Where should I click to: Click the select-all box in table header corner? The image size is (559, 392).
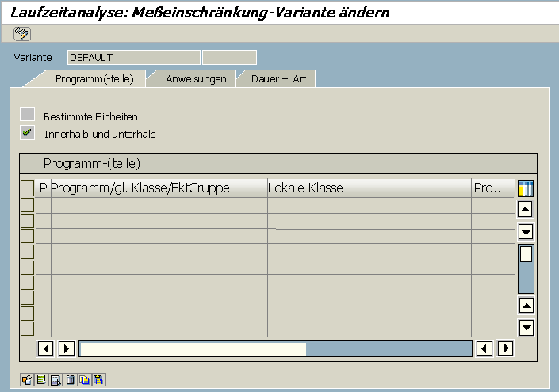point(28,188)
